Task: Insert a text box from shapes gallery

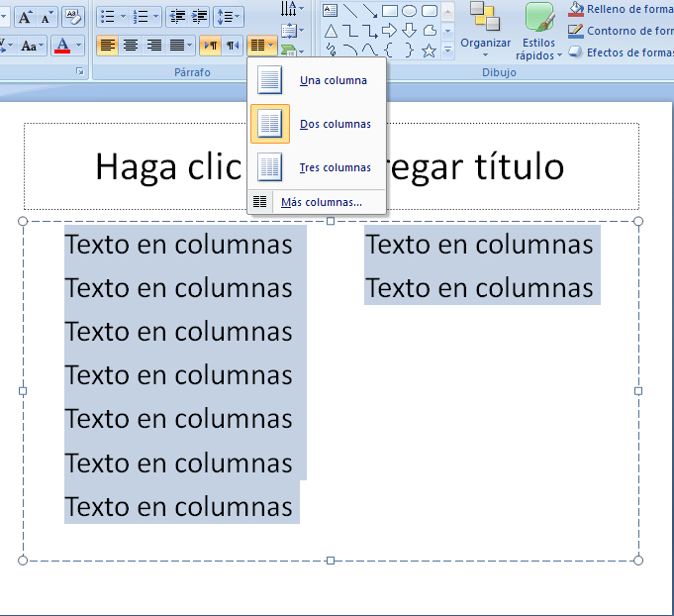Action: 331,11
